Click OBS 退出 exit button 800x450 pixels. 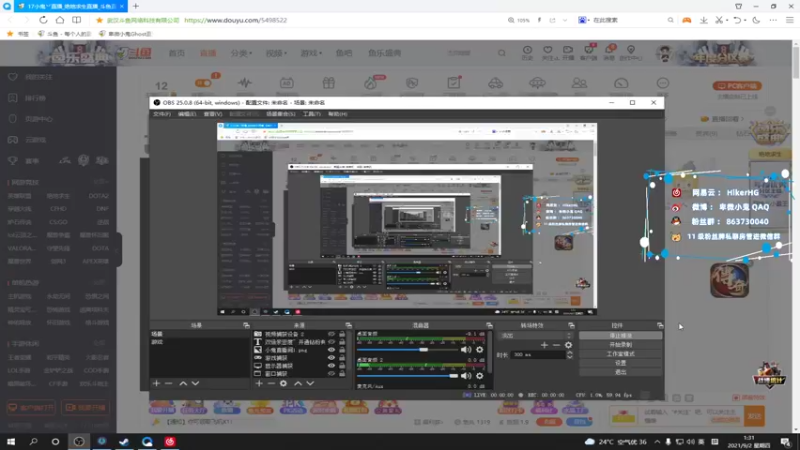[x=620, y=372]
